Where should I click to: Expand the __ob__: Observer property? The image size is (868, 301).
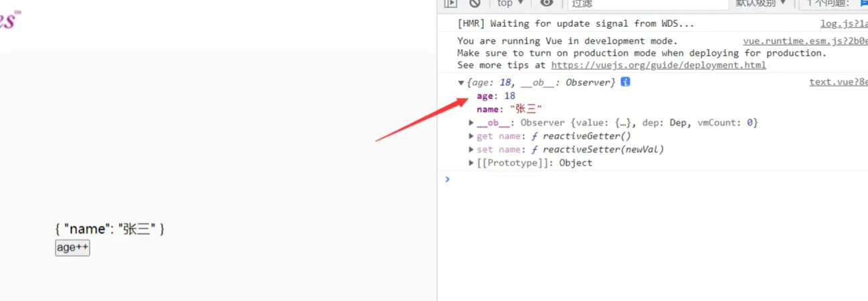pos(471,123)
